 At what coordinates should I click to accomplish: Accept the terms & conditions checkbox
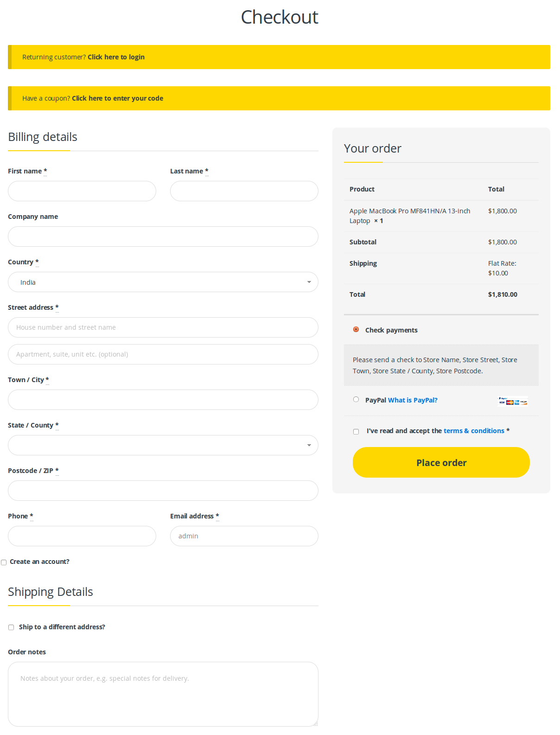[x=356, y=432]
